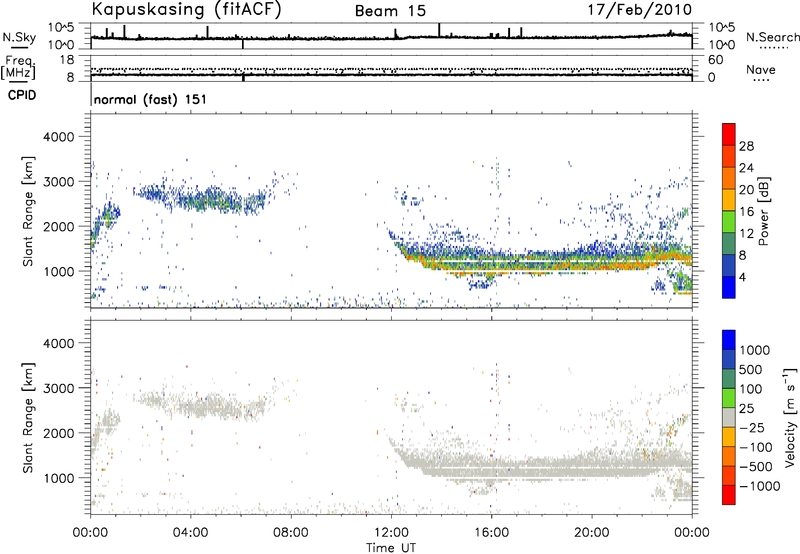The height and width of the screenshot is (554, 800).
Task: Select the "Slant Range [km]" label of Velocity panel
Action: click(28, 418)
